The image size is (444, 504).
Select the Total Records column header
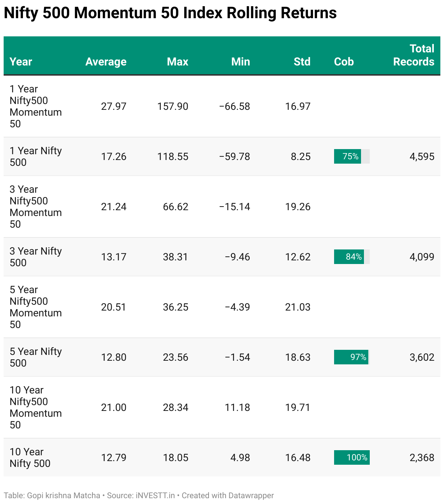pos(413,55)
